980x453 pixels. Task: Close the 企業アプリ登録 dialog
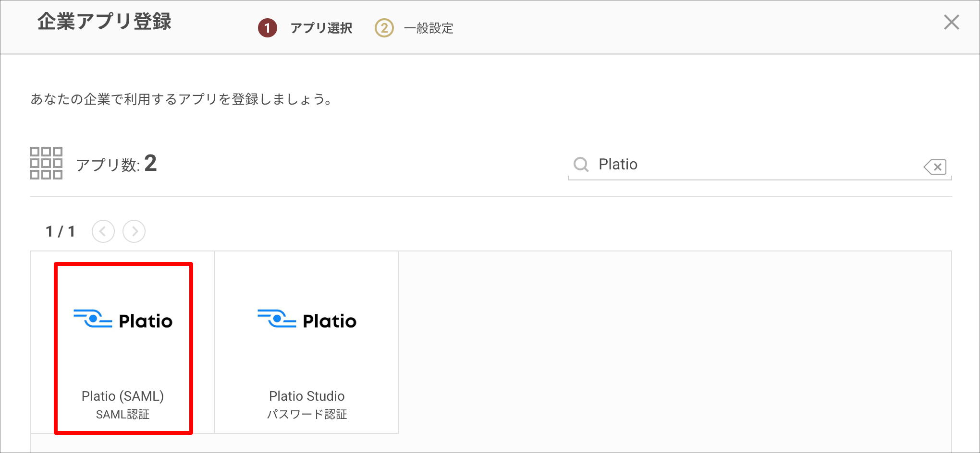coord(951,22)
